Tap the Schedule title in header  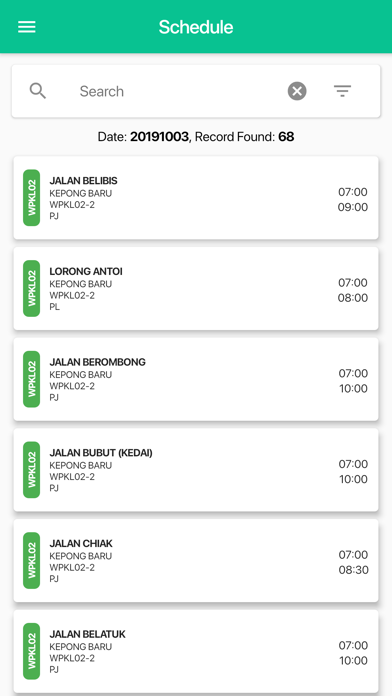[x=196, y=27]
